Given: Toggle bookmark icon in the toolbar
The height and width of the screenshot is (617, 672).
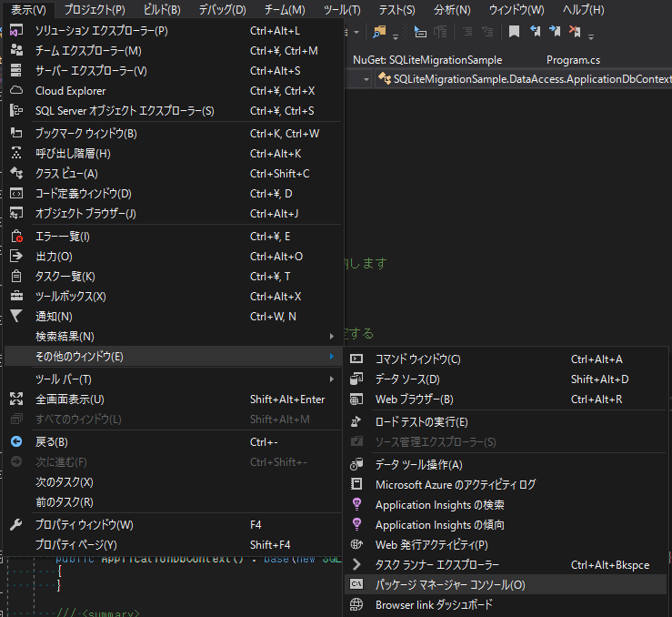Looking at the screenshot, I should (x=514, y=31).
